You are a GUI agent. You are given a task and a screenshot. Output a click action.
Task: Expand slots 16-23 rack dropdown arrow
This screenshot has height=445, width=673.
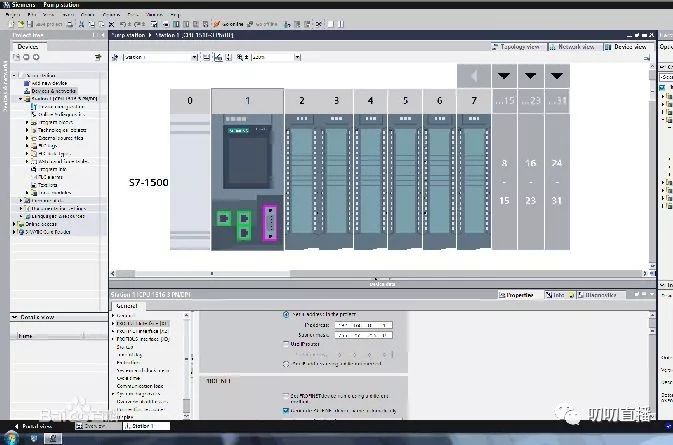point(531,76)
